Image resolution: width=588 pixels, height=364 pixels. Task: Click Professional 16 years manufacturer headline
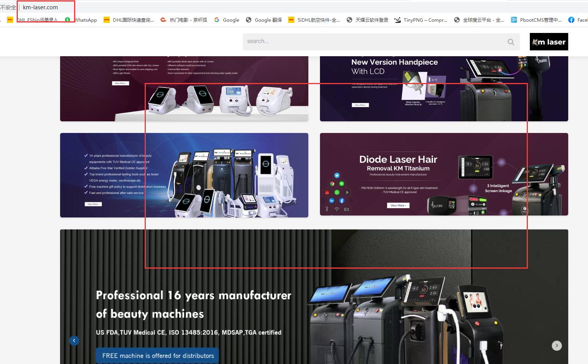[194, 304]
